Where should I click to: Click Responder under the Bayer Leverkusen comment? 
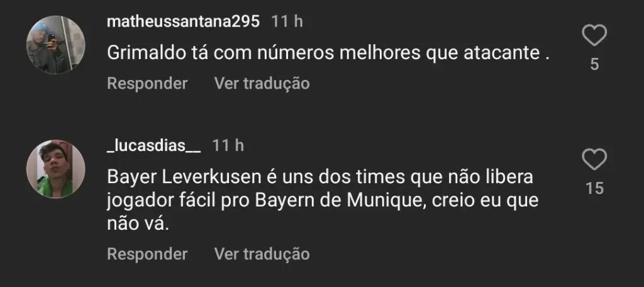pyautogui.click(x=147, y=254)
